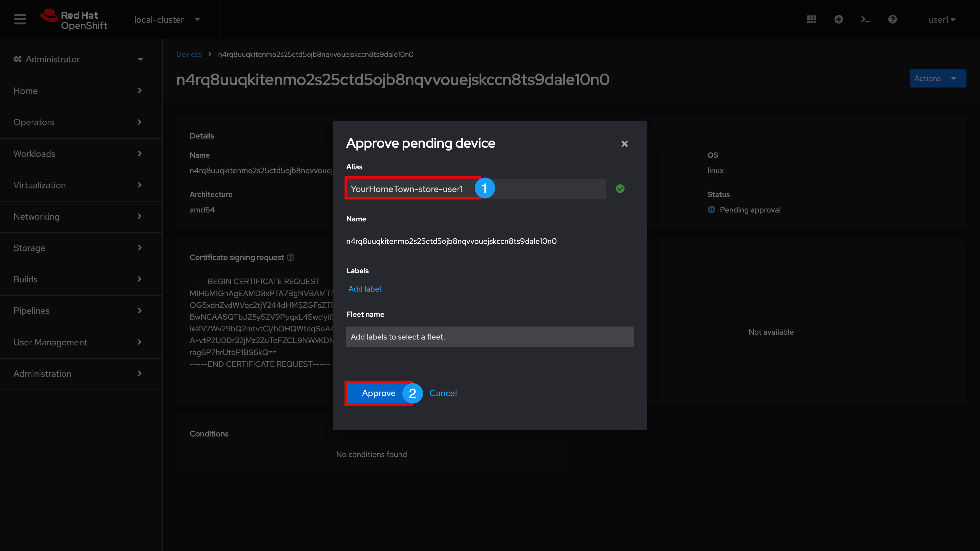This screenshot has width=980, height=551.
Task: Click the Certificate signing request help icon
Action: (291, 257)
